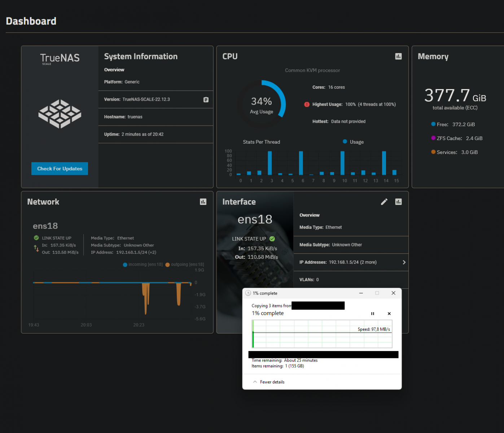Screen dimensions: 504x433
Task: Minimize the file copy dialog window
Action: pos(361,293)
